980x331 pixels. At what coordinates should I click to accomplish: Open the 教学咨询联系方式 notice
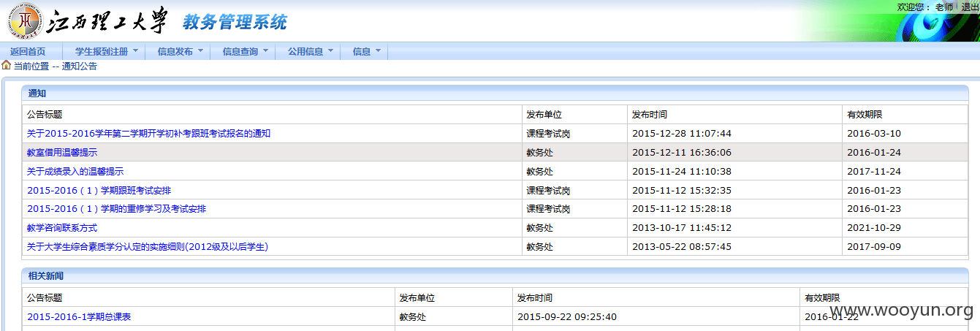pos(62,229)
